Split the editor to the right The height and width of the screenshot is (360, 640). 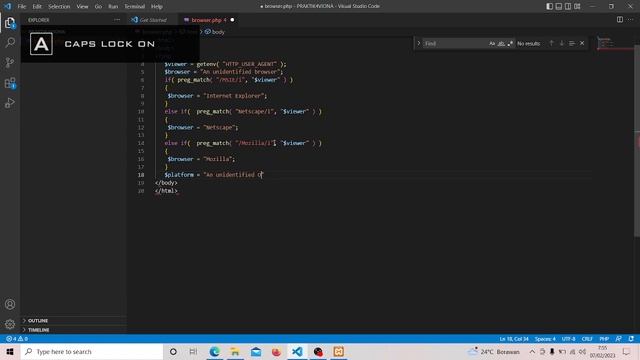620,20
